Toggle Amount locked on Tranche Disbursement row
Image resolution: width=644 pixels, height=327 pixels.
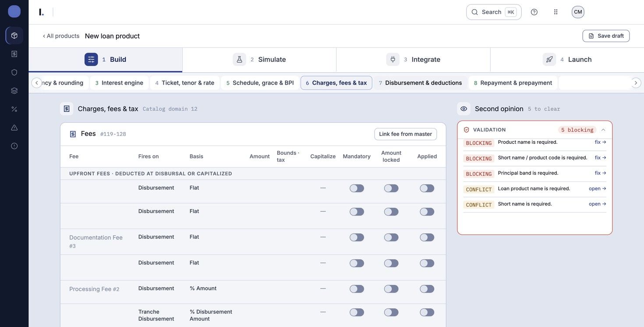[391, 312]
